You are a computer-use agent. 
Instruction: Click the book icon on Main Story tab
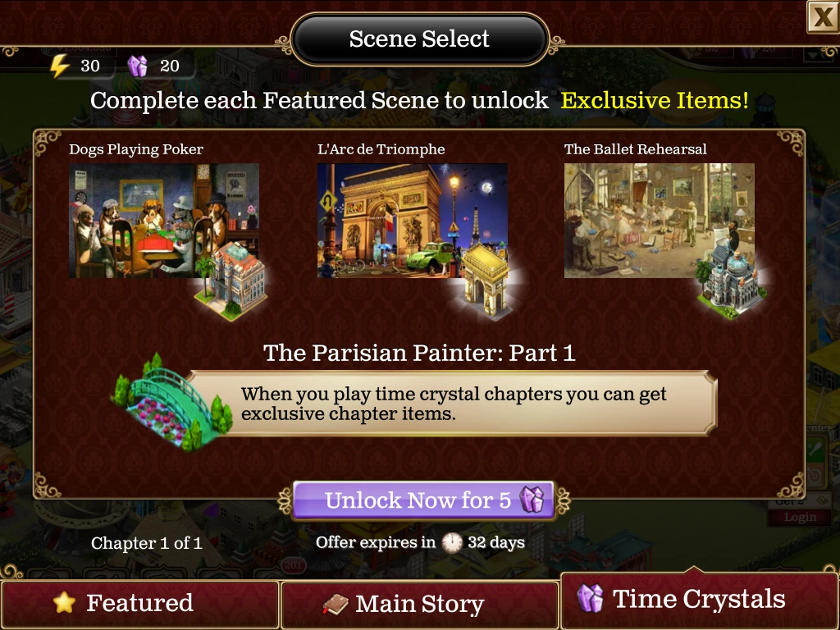(336, 605)
